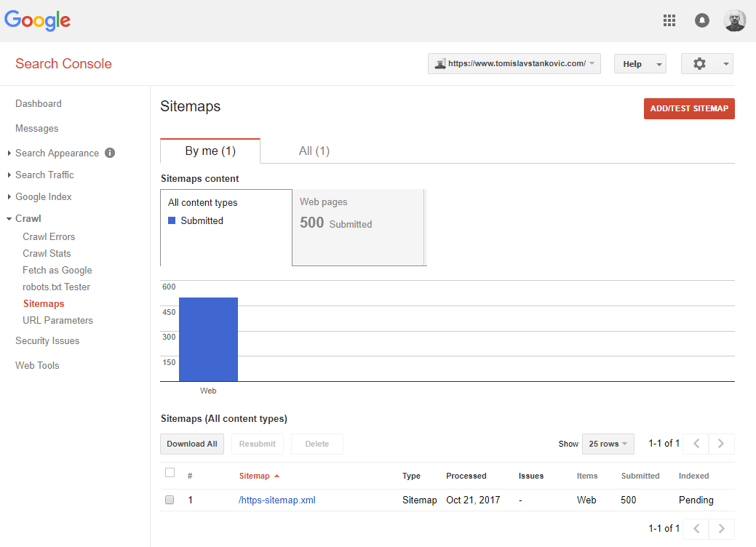Open Crawl Errors in sidebar
The width and height of the screenshot is (756, 547).
[x=49, y=236]
